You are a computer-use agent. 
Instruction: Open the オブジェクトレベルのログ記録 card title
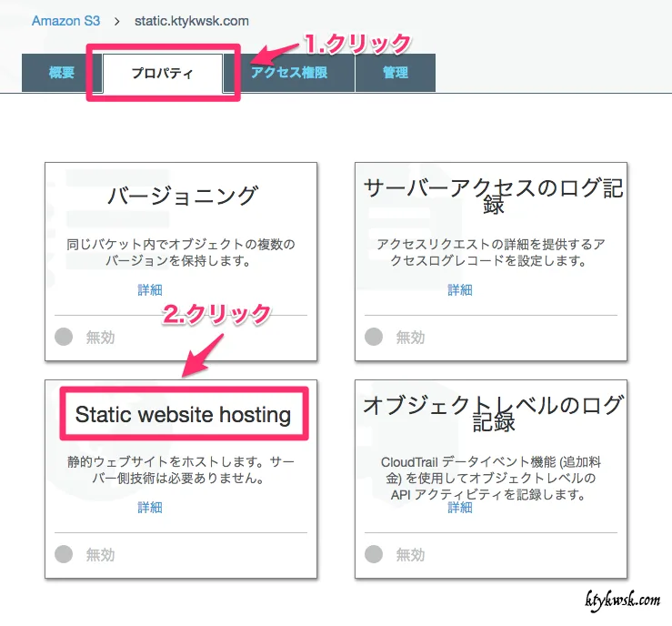coord(493,413)
